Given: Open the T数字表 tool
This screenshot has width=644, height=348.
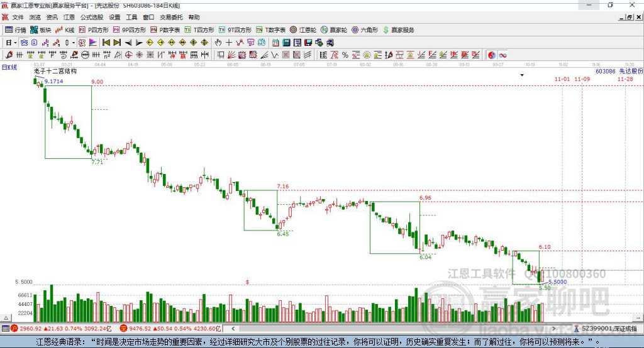Looking at the screenshot, I should pos(270,30).
